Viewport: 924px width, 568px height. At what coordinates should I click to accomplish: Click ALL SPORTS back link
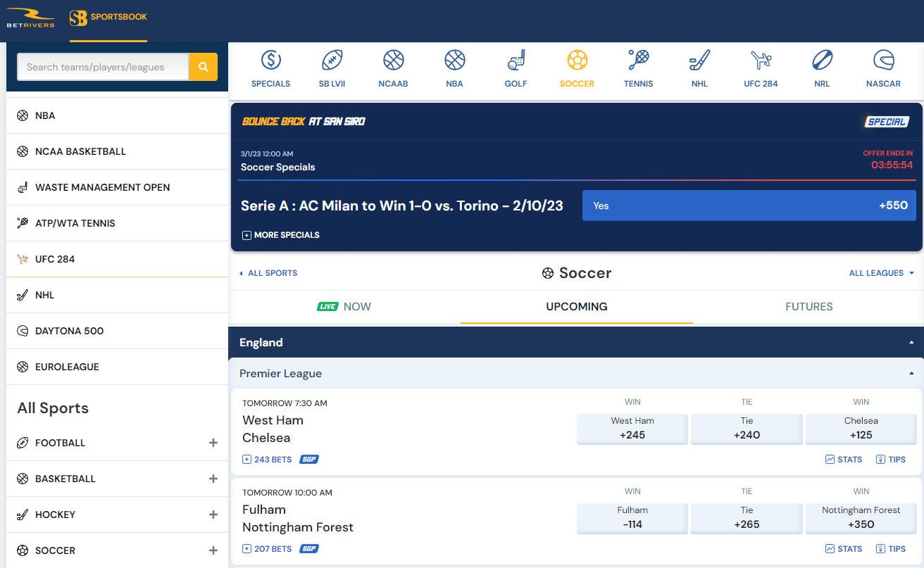tap(268, 272)
